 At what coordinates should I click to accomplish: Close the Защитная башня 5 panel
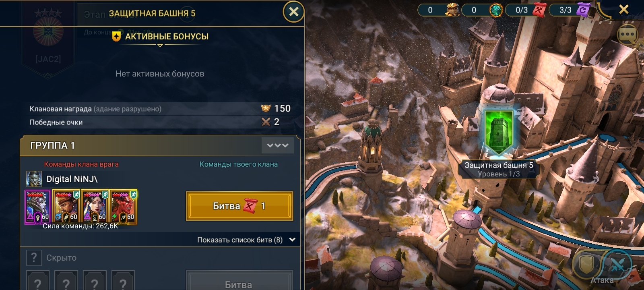point(294,12)
